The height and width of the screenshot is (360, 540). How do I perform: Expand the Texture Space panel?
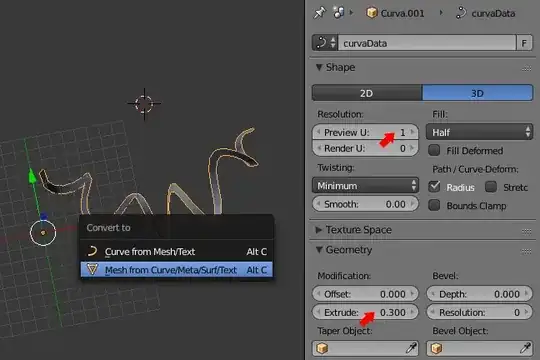click(319, 229)
